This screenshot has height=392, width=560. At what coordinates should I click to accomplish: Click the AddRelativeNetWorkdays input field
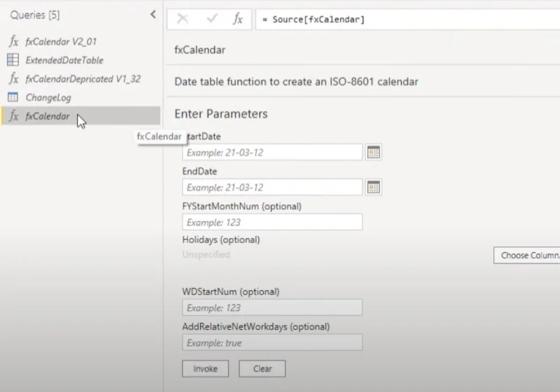pos(272,342)
